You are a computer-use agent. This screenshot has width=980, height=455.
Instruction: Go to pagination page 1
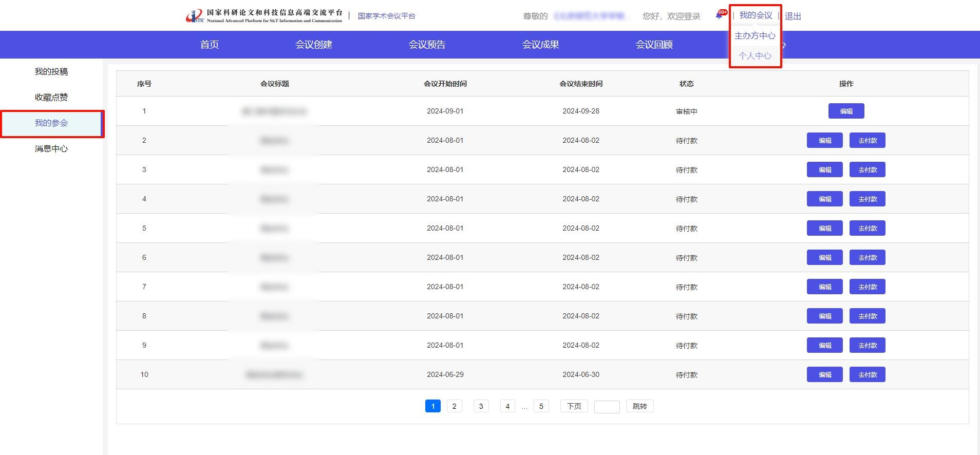click(x=433, y=406)
